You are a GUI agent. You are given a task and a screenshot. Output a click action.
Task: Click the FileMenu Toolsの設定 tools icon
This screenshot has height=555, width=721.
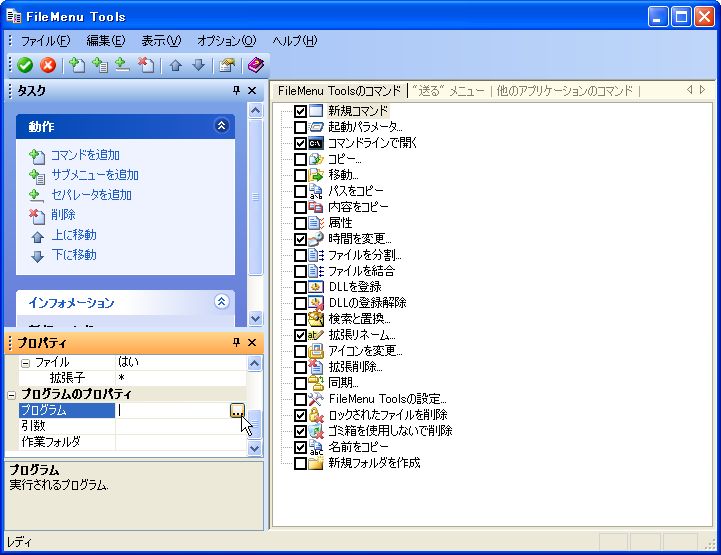click(315, 399)
